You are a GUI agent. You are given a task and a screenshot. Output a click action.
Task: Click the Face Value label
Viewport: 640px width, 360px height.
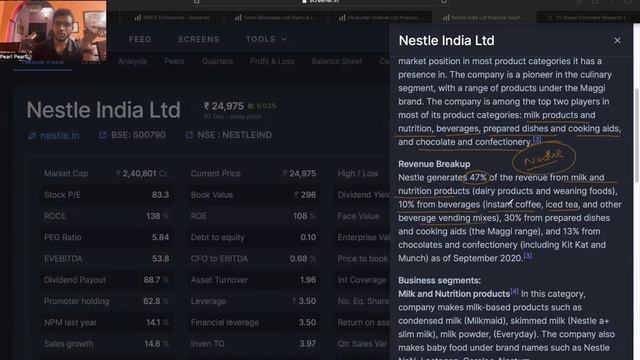point(358,216)
